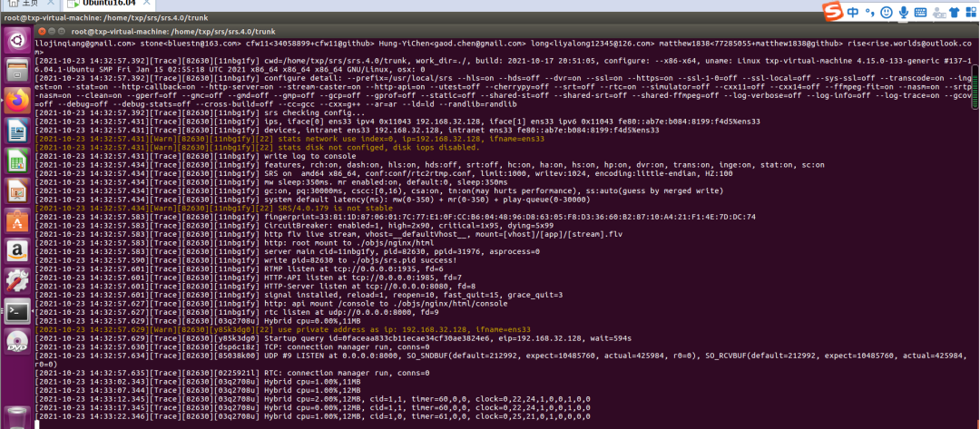Open the Files manager from dock
This screenshot has width=980, height=429.
pos(17,71)
